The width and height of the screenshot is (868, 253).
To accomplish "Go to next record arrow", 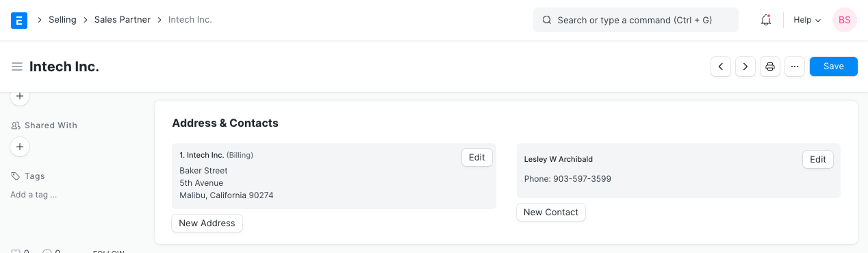I will (745, 67).
